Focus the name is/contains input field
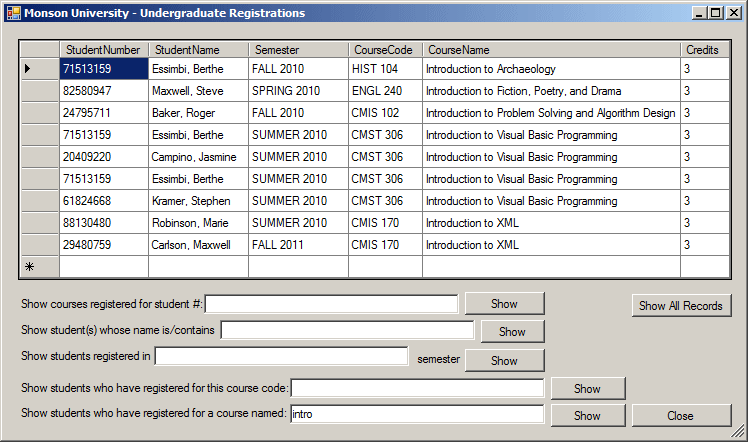Screen dimensions: 748x442 [347, 330]
